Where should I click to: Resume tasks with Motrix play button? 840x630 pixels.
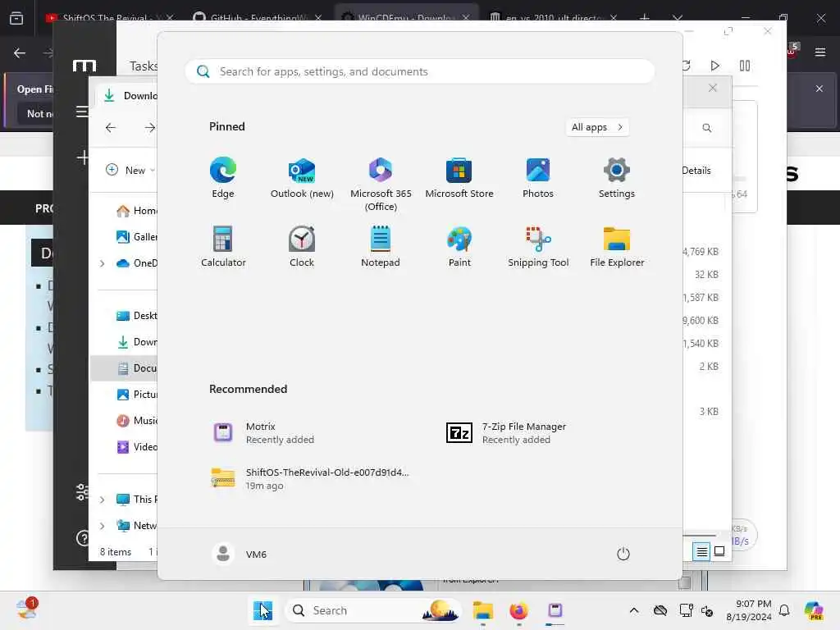point(714,66)
